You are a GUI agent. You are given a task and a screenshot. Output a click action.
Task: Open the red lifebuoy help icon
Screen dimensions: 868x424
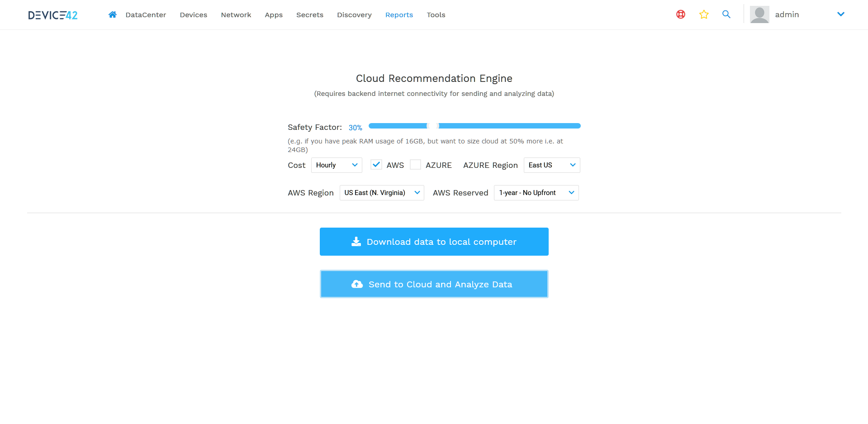pos(680,14)
